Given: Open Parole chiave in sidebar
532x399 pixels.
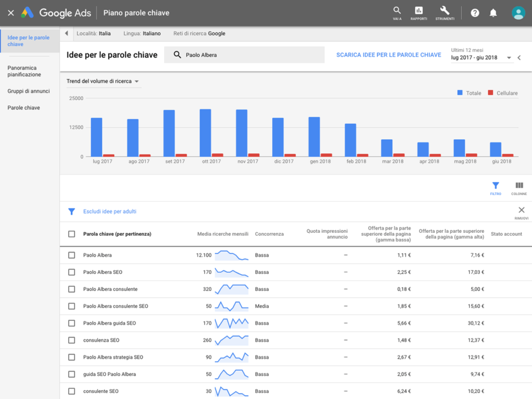Looking at the screenshot, I should tap(24, 108).
